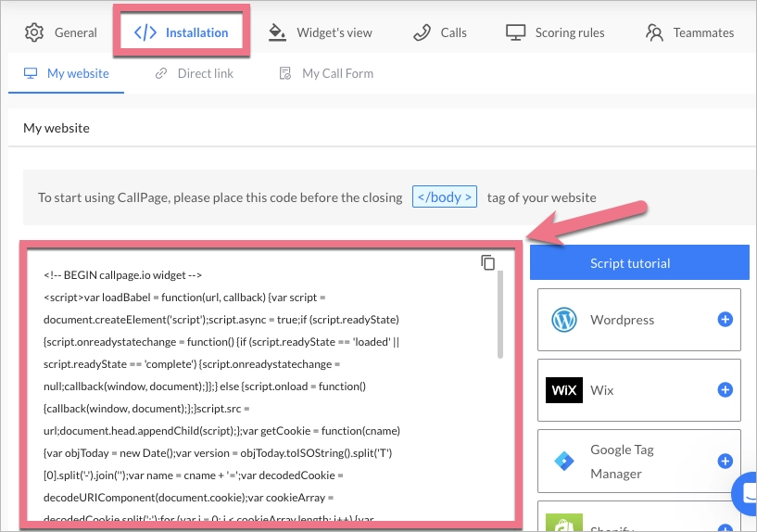Viewport: 757px width, 532px height.
Task: Open the Teammates tab
Action: pyautogui.click(x=689, y=32)
